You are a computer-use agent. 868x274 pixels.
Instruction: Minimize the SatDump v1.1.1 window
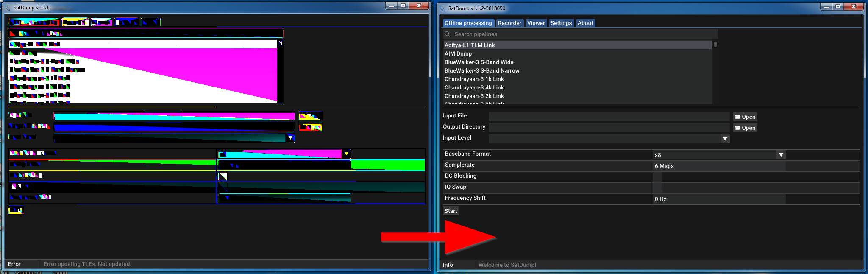coord(391,6)
